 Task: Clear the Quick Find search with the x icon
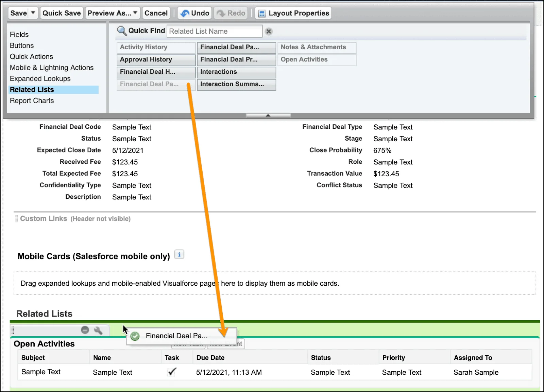coord(269,31)
